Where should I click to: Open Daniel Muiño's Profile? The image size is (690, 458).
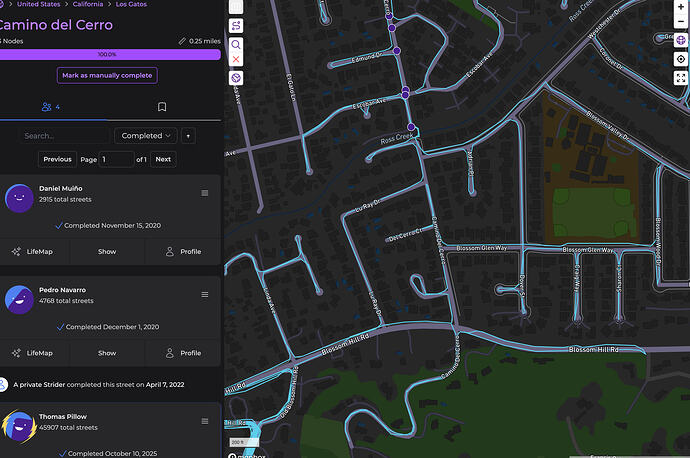(x=184, y=252)
